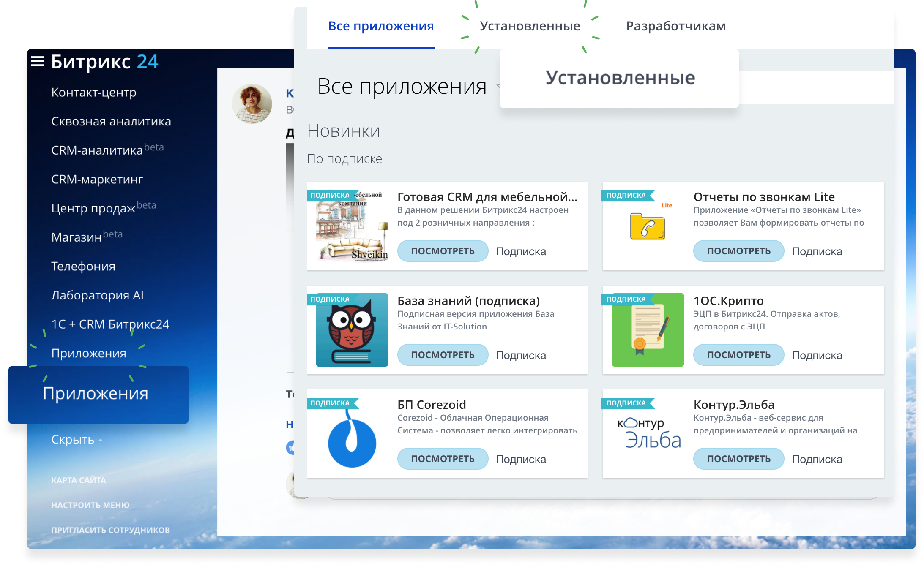Click ПРИГЛАСИТЬ СОТРУДНИКОВ link

[x=111, y=530]
